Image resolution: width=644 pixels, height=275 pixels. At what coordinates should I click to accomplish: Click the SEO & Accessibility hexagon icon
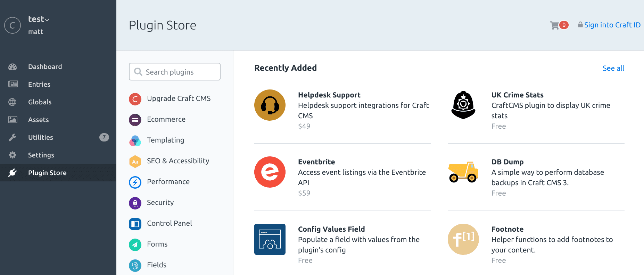pos(135,162)
